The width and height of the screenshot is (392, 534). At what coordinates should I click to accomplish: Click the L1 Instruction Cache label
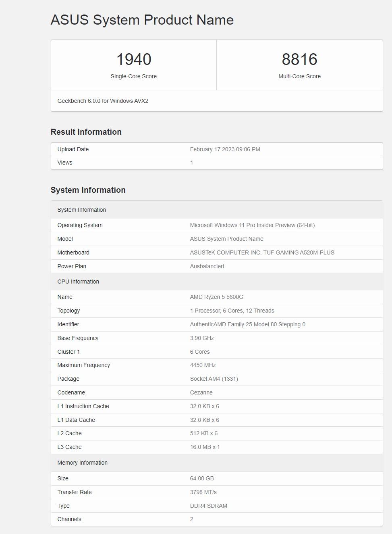point(83,406)
